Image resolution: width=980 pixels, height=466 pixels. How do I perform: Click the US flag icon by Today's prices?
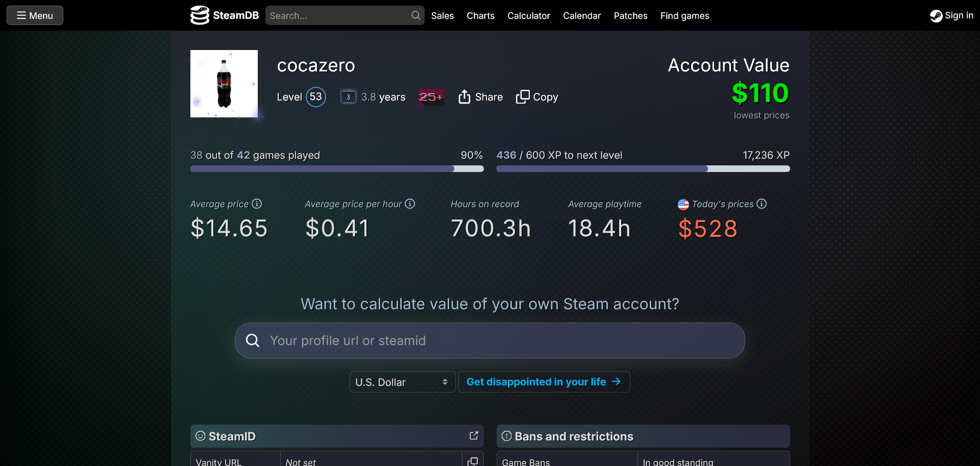click(683, 204)
